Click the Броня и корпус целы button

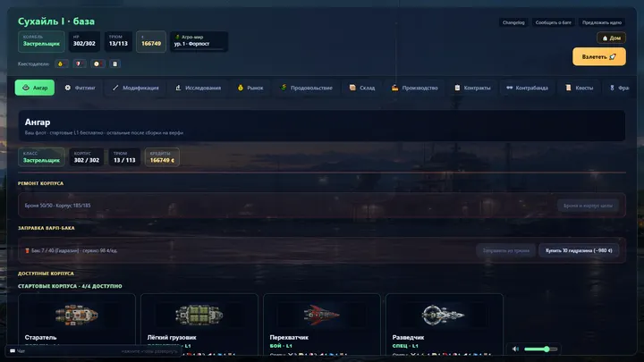click(588, 206)
